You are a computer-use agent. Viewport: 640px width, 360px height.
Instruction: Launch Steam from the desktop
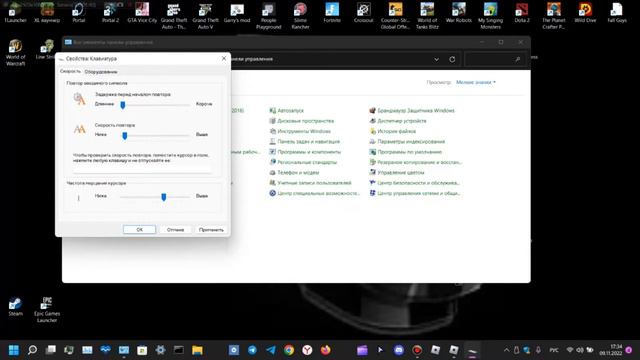pyautogui.click(x=16, y=306)
